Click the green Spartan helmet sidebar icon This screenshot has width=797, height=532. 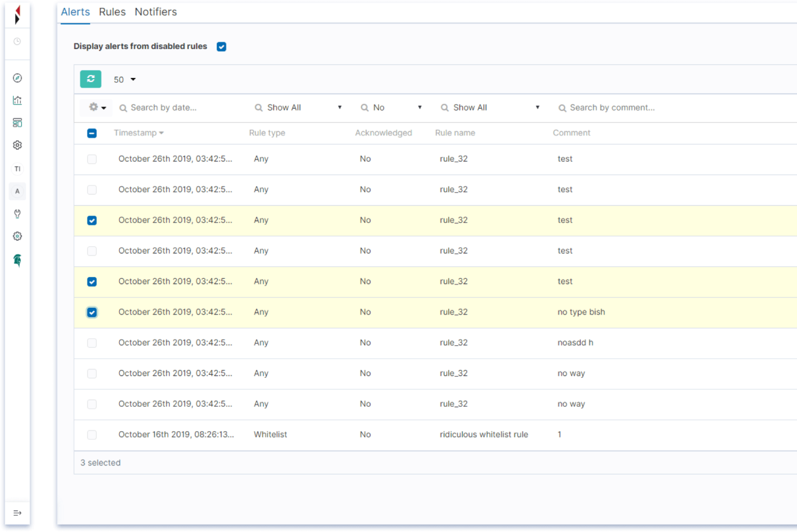[17, 260]
